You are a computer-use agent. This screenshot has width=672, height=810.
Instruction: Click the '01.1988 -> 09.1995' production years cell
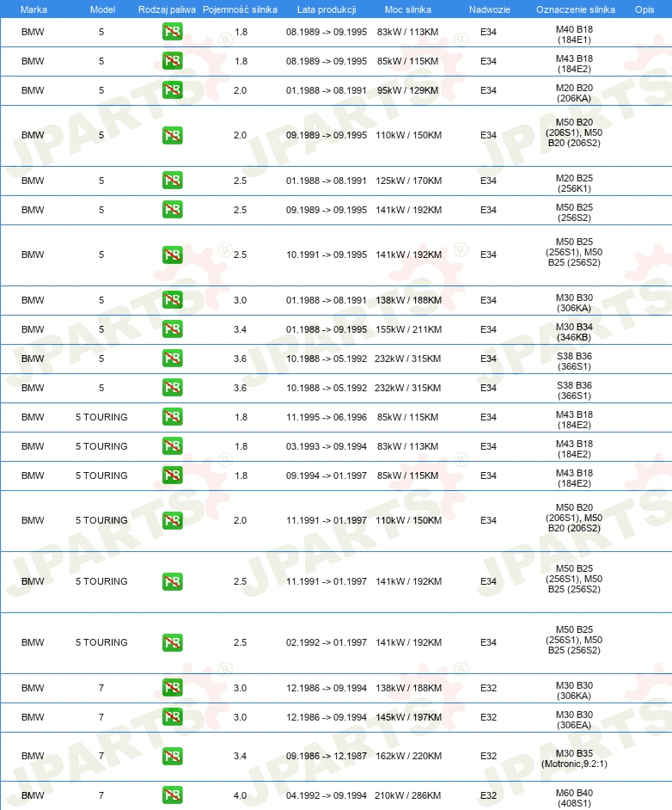pos(327,329)
